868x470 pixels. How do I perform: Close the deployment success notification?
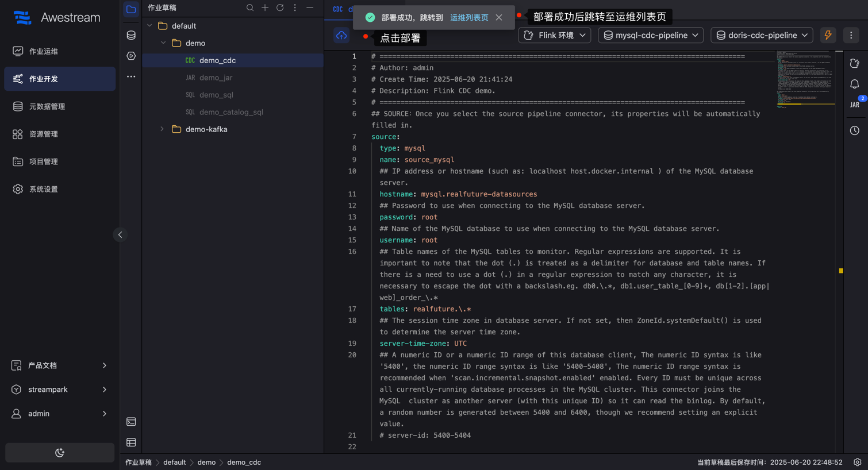(x=499, y=18)
